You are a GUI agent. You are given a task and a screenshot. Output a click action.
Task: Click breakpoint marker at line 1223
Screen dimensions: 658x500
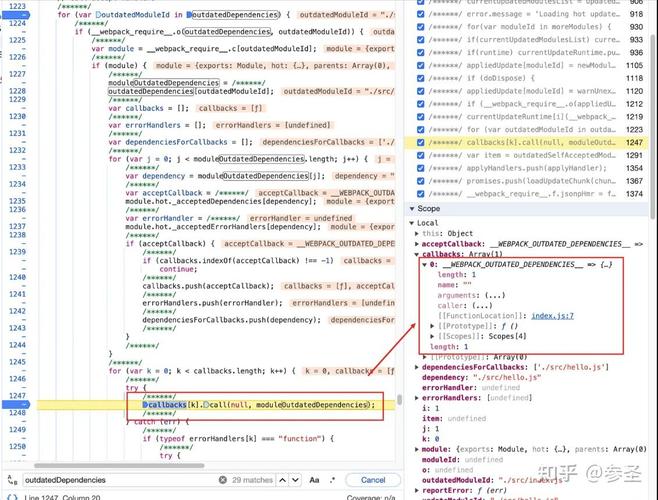pos(16,15)
